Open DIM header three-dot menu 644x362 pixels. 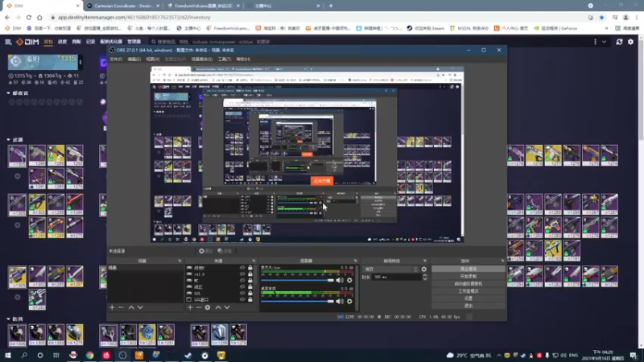595,42
